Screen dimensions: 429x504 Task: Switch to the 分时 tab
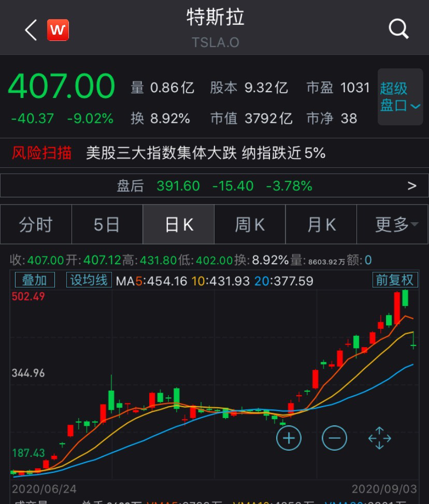pyautogui.click(x=36, y=224)
